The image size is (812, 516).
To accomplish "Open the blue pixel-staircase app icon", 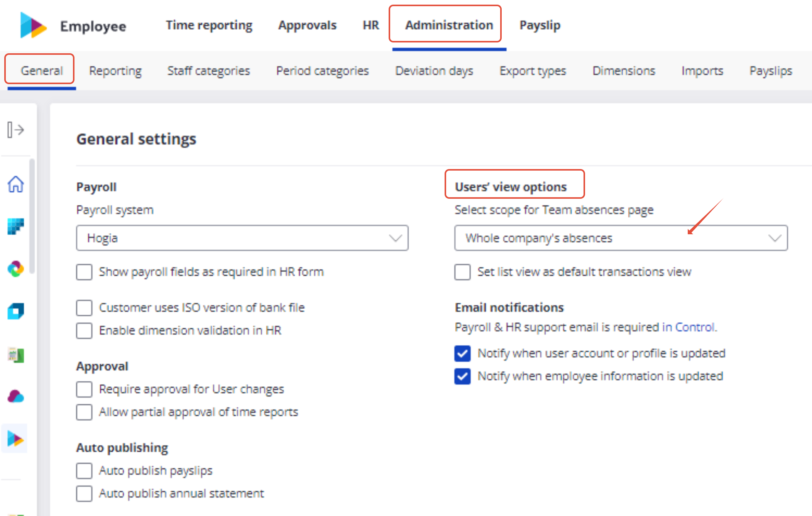I will (15, 226).
